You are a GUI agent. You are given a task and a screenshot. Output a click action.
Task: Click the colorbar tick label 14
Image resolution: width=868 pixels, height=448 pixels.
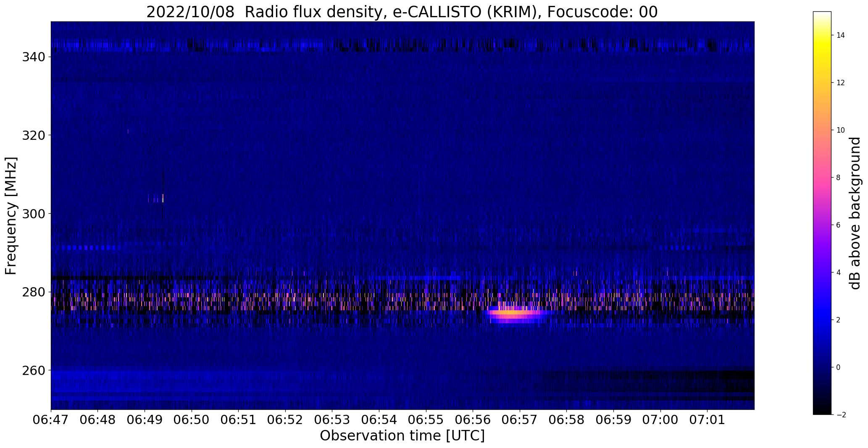[x=841, y=35]
